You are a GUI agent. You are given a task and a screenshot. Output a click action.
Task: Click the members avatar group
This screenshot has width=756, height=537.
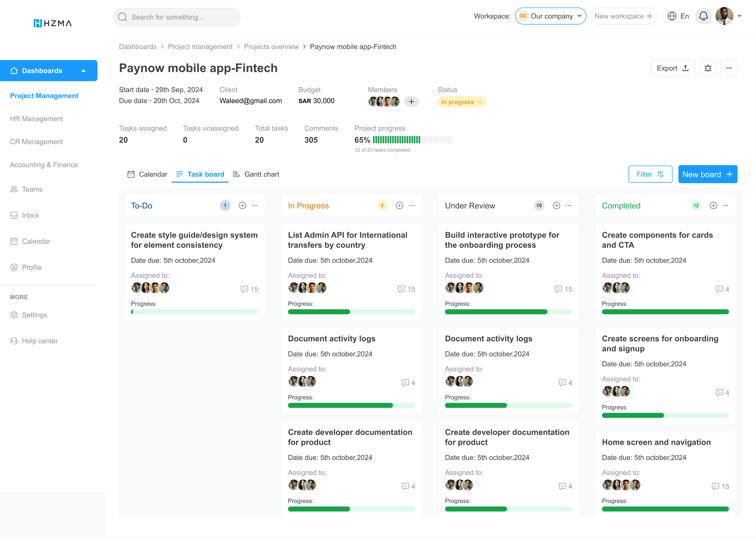384,102
